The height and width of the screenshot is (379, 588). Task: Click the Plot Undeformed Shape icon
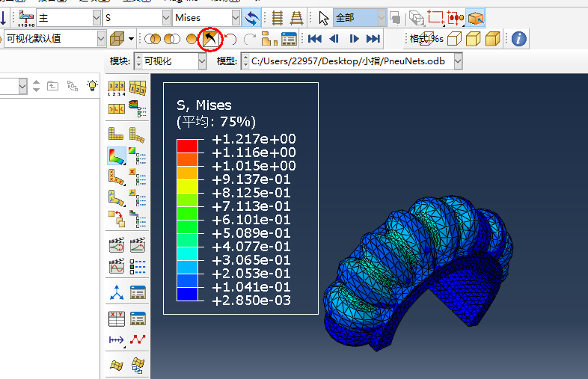(x=117, y=134)
